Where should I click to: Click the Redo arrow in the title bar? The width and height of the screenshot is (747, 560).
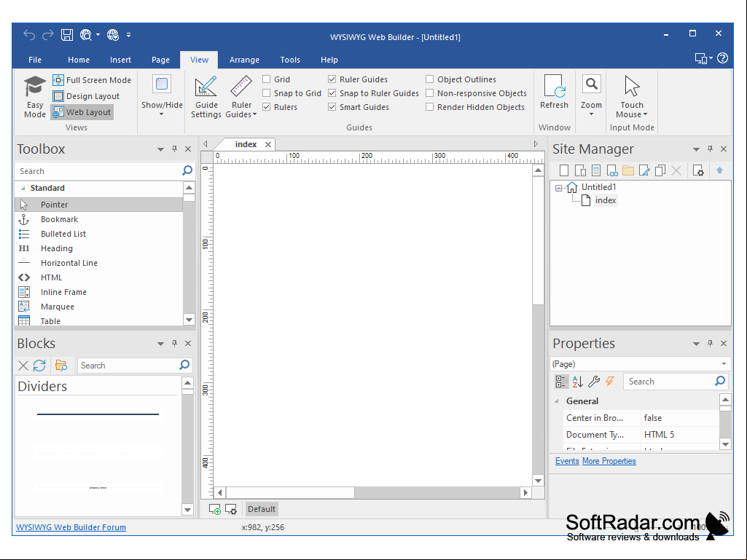point(48,35)
